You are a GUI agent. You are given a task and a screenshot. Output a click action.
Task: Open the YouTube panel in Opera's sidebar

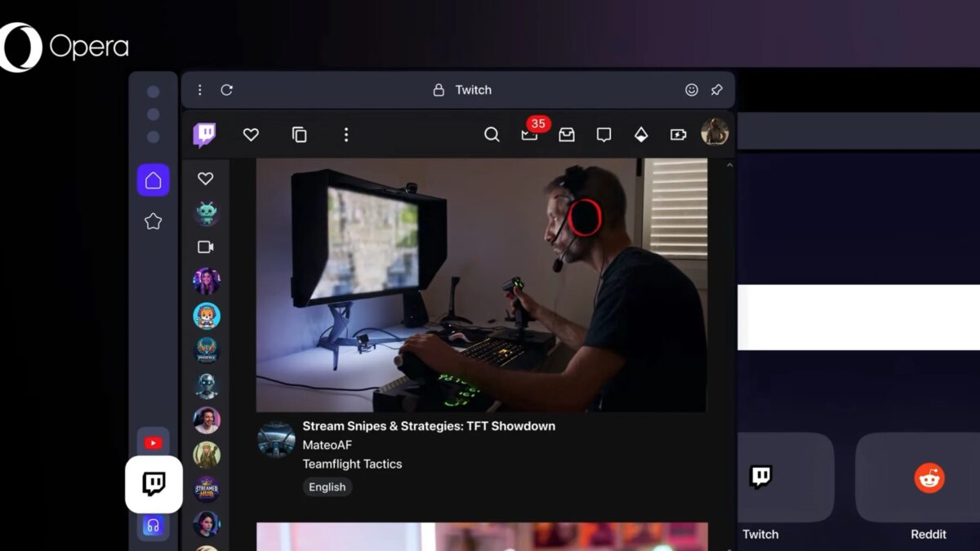click(x=153, y=442)
